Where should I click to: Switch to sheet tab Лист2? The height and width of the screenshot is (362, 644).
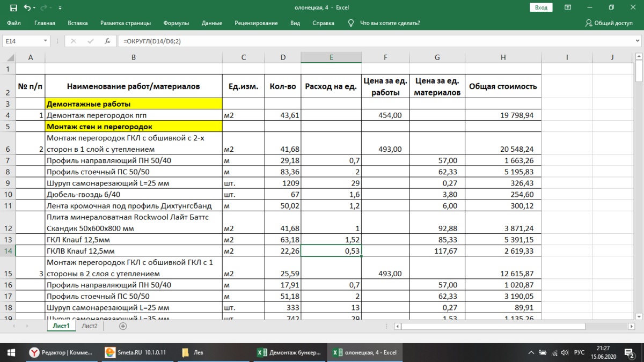tap(90, 326)
